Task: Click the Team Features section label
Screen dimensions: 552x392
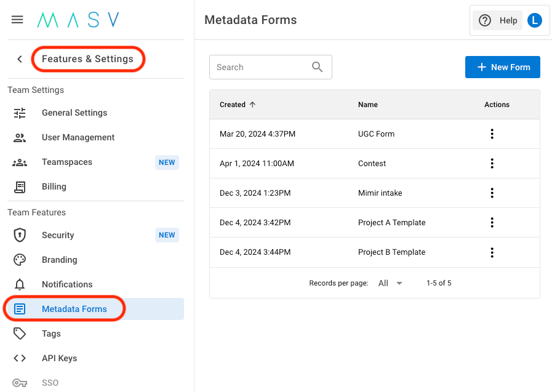Action: coord(36,212)
